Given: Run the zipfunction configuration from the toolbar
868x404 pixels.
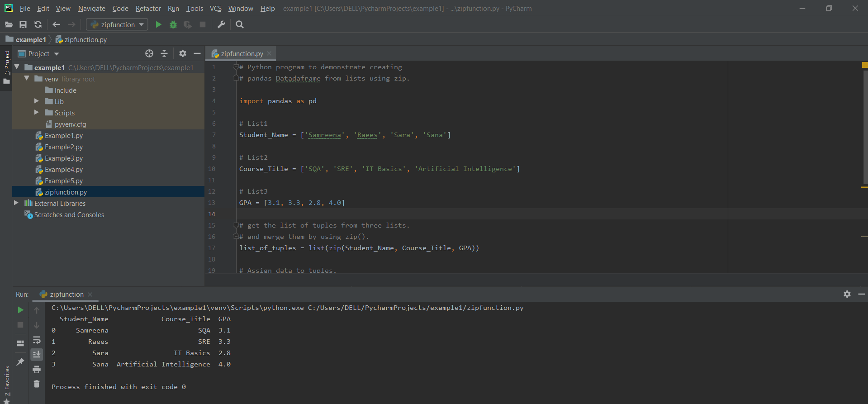Looking at the screenshot, I should point(158,24).
